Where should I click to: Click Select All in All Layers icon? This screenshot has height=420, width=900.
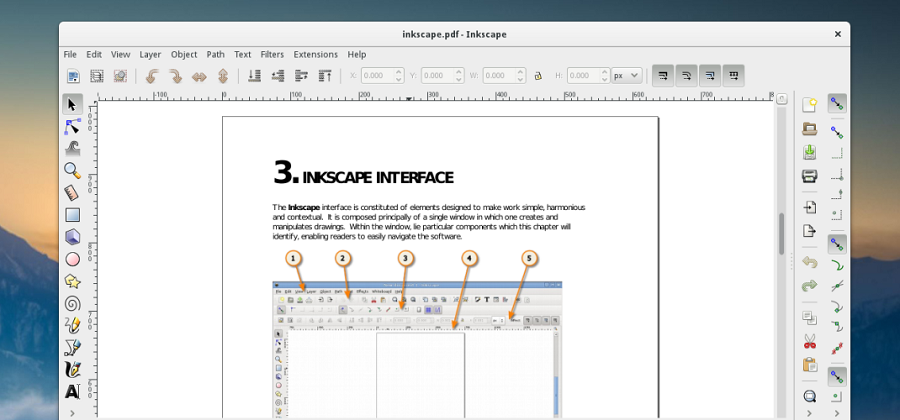coord(97,76)
